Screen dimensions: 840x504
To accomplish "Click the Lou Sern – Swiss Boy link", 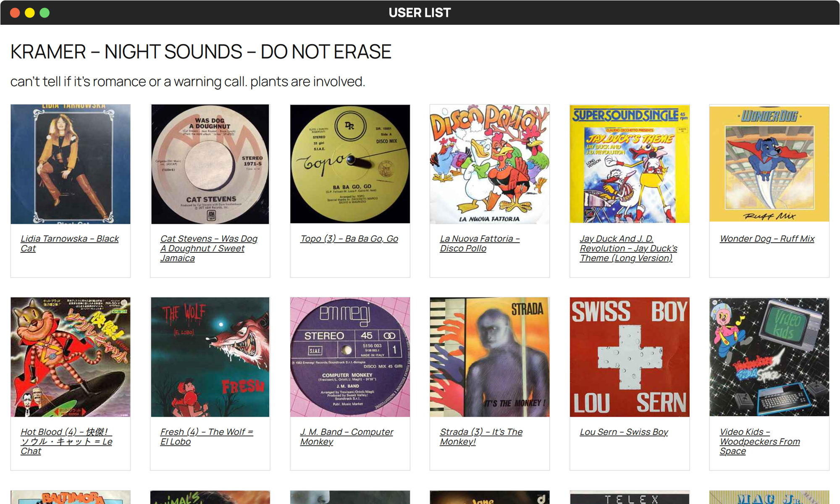I will (624, 432).
